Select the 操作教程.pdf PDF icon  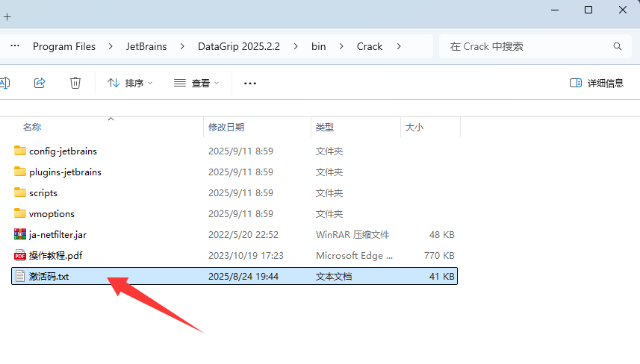[19, 255]
